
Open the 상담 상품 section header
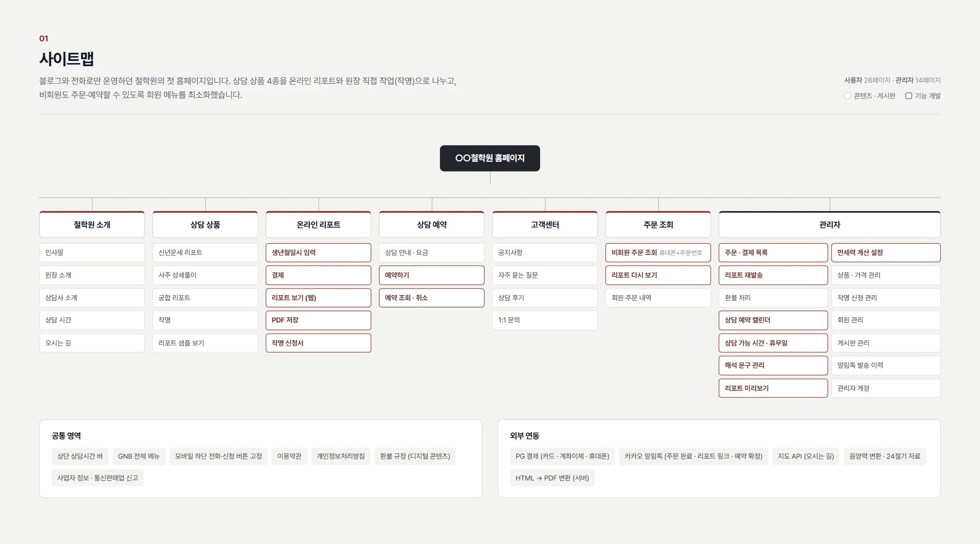205,225
